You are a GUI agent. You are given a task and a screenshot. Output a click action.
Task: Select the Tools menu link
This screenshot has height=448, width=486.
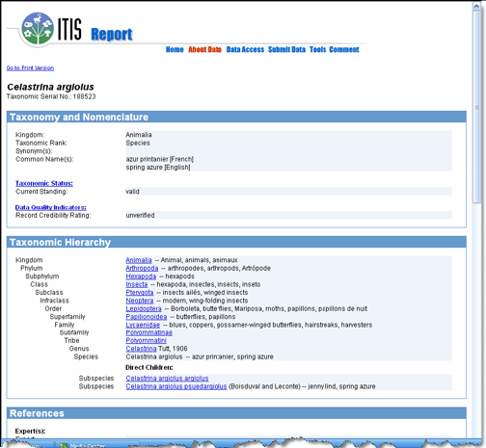click(317, 49)
